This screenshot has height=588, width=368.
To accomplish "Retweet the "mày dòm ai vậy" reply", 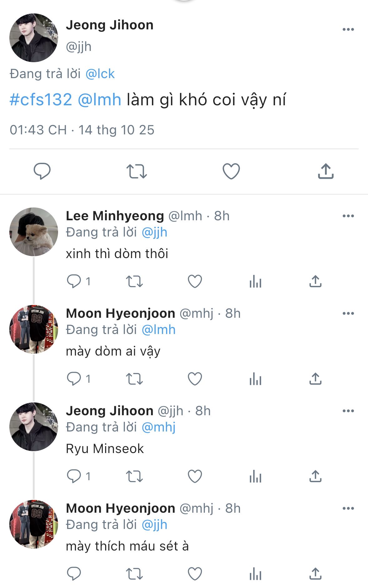I will coord(135,379).
